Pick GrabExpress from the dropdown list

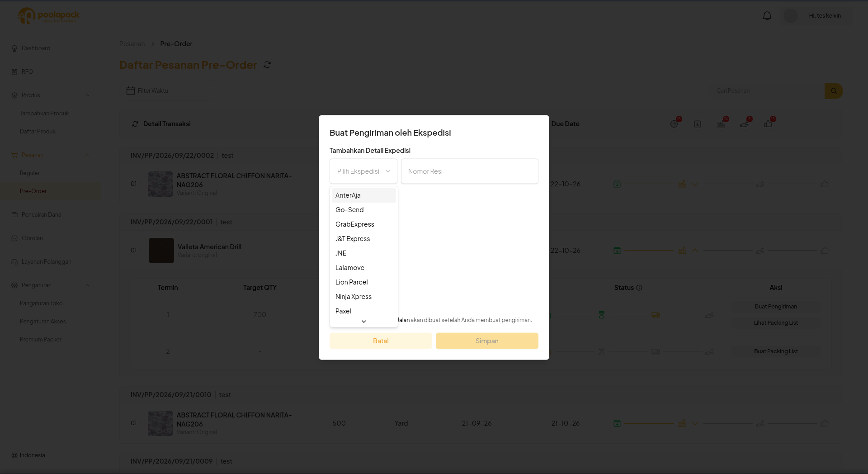point(363,224)
